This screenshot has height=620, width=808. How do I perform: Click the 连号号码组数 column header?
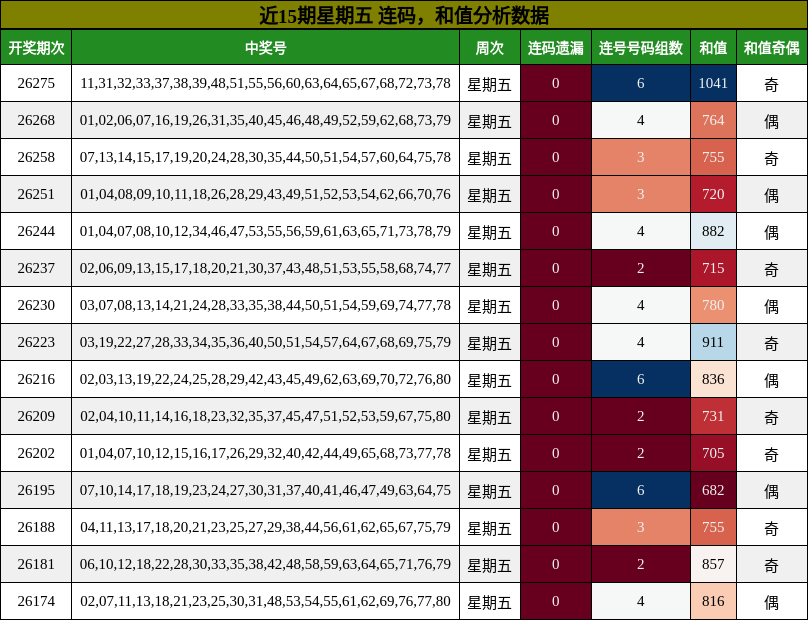tap(641, 47)
